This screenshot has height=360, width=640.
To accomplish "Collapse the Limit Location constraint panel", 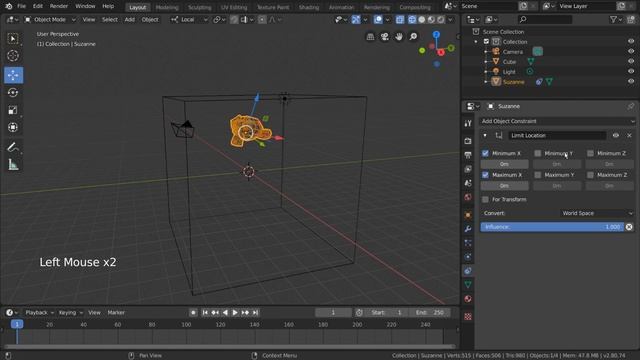I will (x=485, y=136).
